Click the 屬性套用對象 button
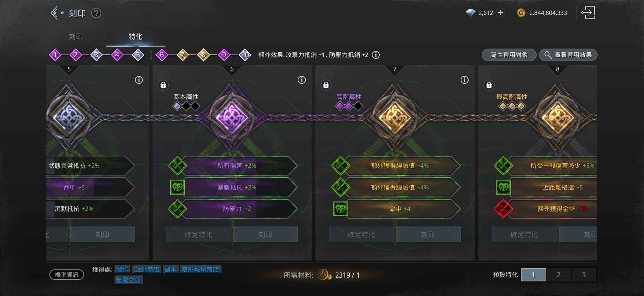 509,55
